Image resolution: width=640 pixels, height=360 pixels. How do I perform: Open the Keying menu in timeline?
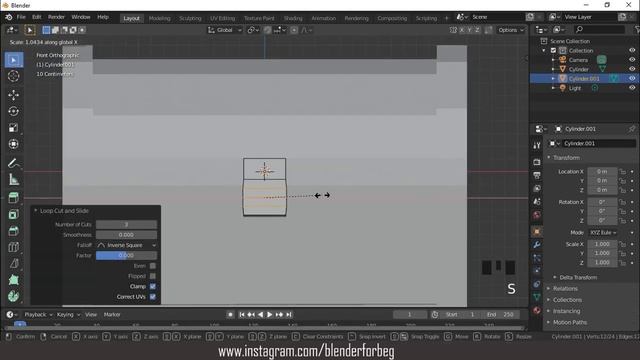point(68,315)
